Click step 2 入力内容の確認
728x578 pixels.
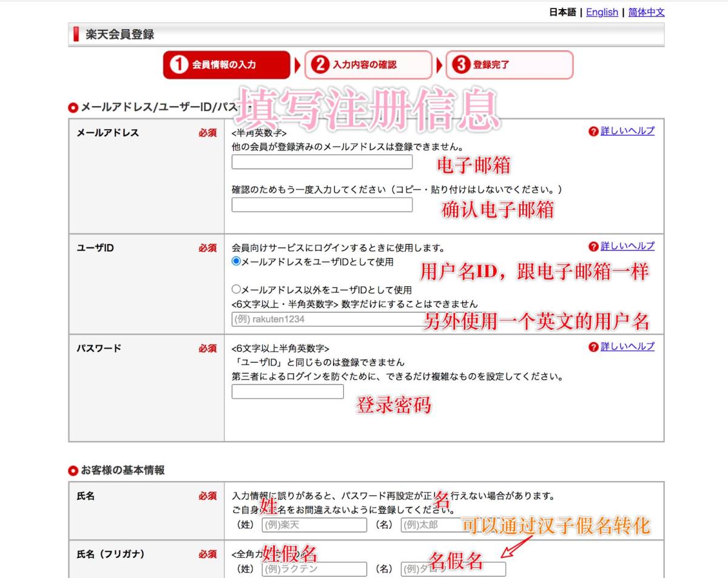point(368,65)
